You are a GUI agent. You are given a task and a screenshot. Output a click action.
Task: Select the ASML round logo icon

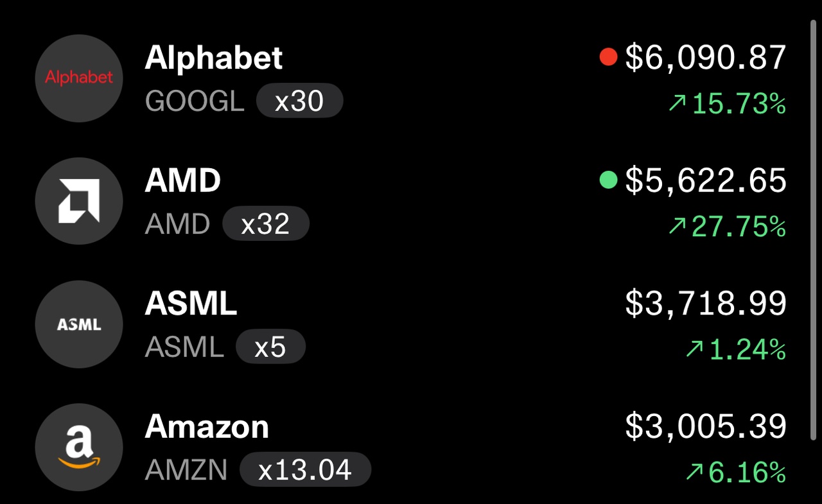(x=79, y=324)
